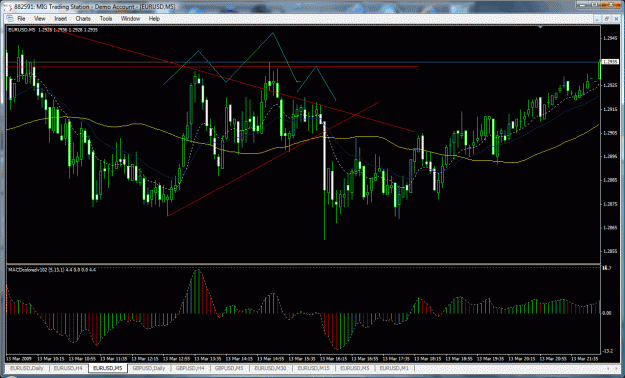Click the 1.2905 price axis label
This screenshot has width=625, height=378.
(x=610, y=133)
